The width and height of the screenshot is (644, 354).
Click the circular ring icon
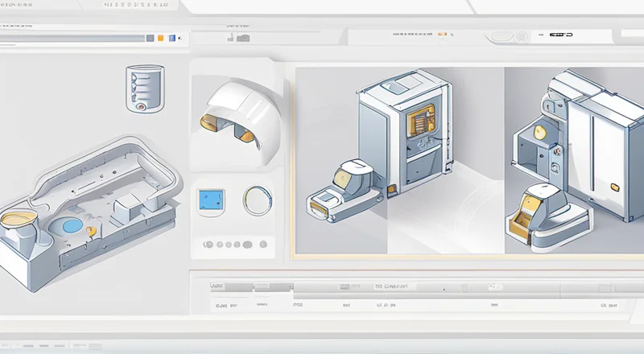click(255, 200)
